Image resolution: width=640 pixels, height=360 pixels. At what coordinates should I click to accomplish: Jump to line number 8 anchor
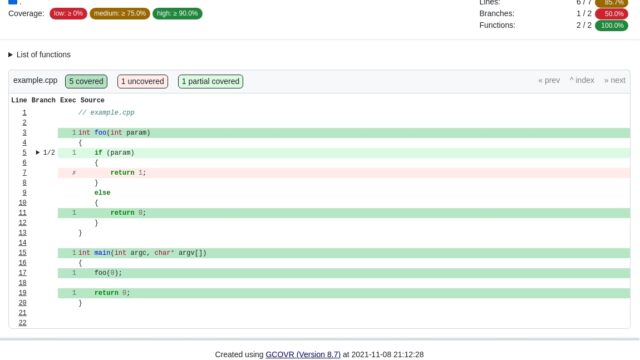point(24,182)
